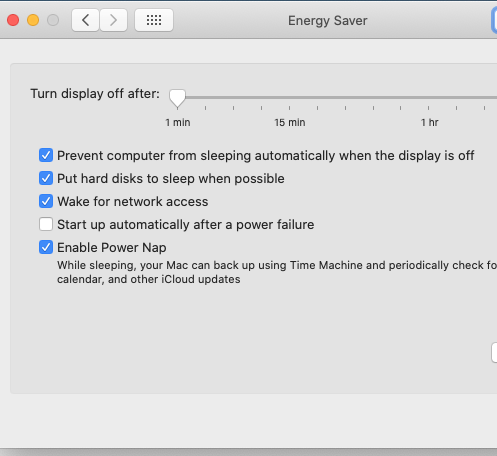The height and width of the screenshot is (456, 497).
Task: Disable Wake for network access
Action: [x=46, y=201]
